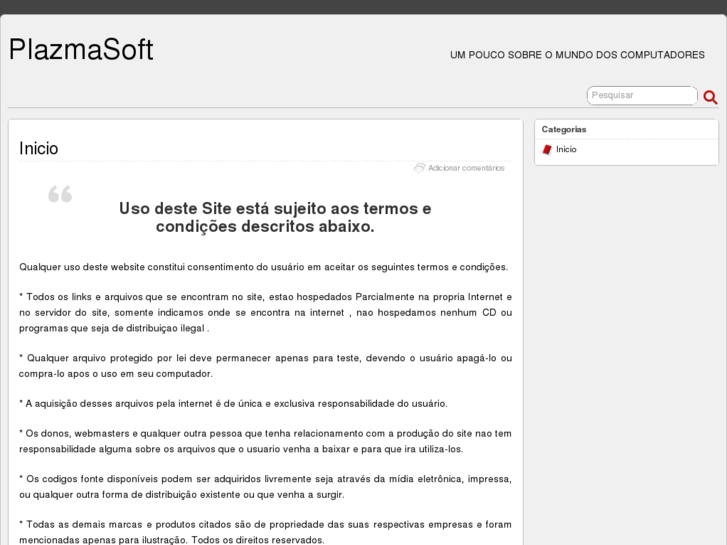Image resolution: width=727 pixels, height=545 pixels.
Task: Click the Categorias sidebar heading
Action: tap(564, 129)
